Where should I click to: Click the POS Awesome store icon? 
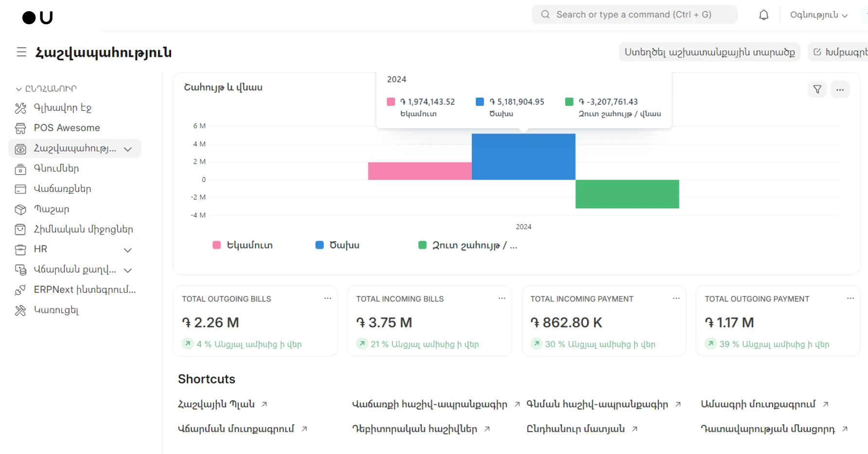tap(20, 128)
